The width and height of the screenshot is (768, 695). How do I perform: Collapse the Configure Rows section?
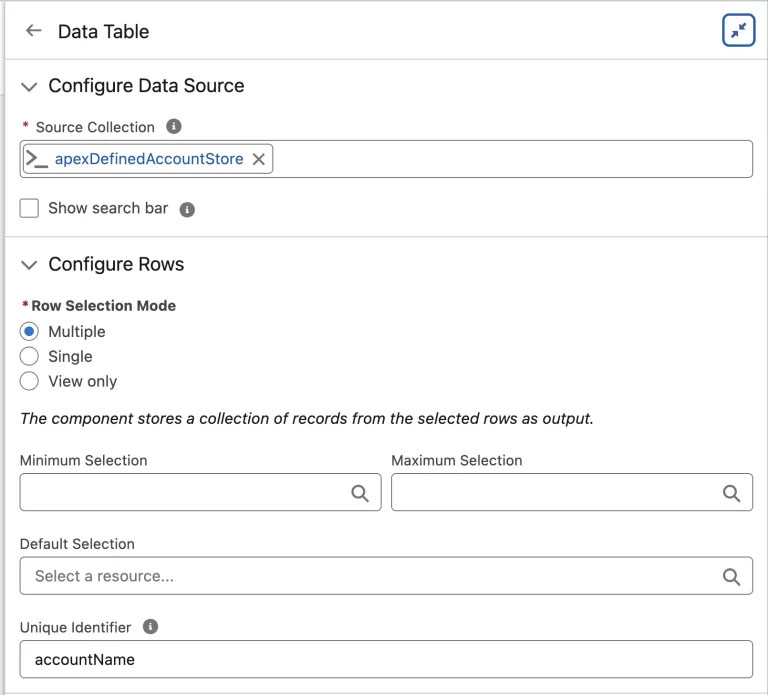pyautogui.click(x=28, y=266)
